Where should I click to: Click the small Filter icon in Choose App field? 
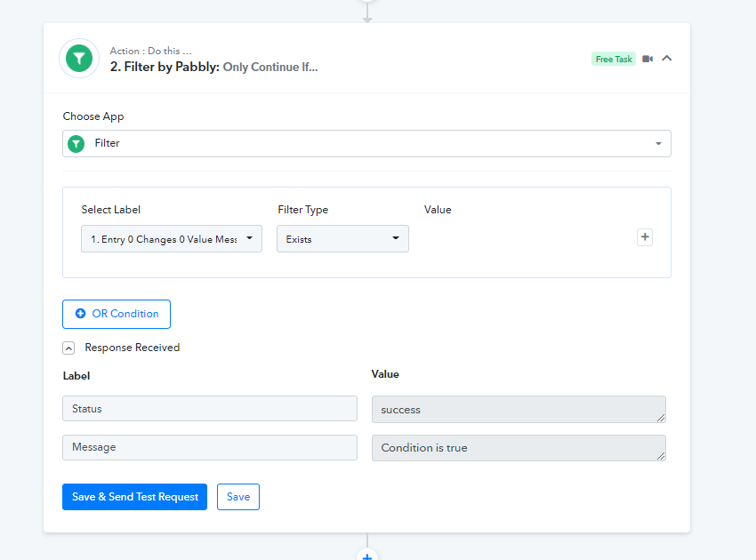coord(76,144)
